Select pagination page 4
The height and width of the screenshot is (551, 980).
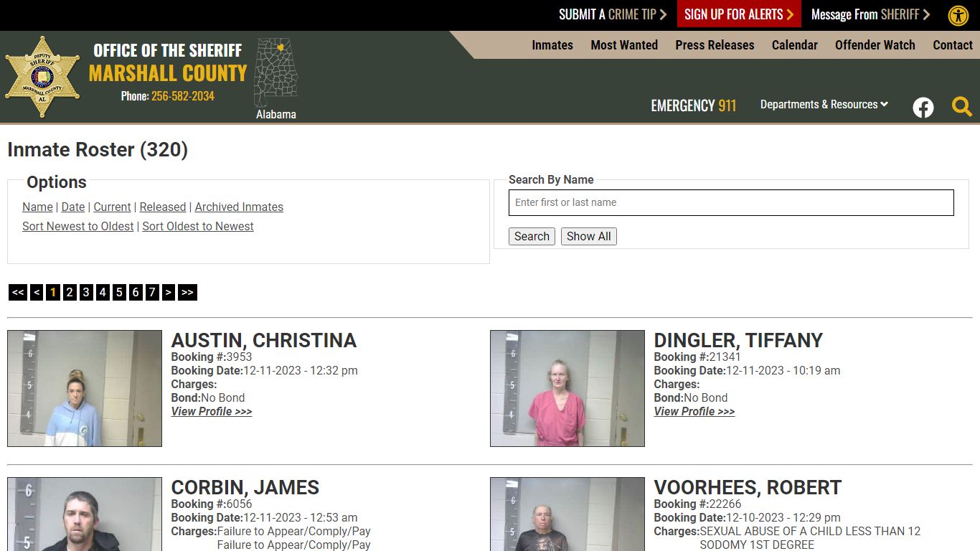(x=103, y=292)
